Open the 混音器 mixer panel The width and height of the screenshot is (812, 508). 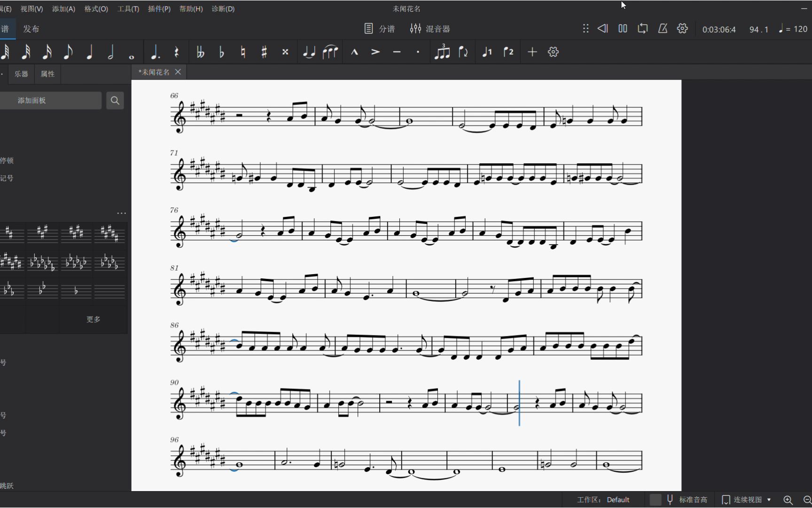pos(430,29)
